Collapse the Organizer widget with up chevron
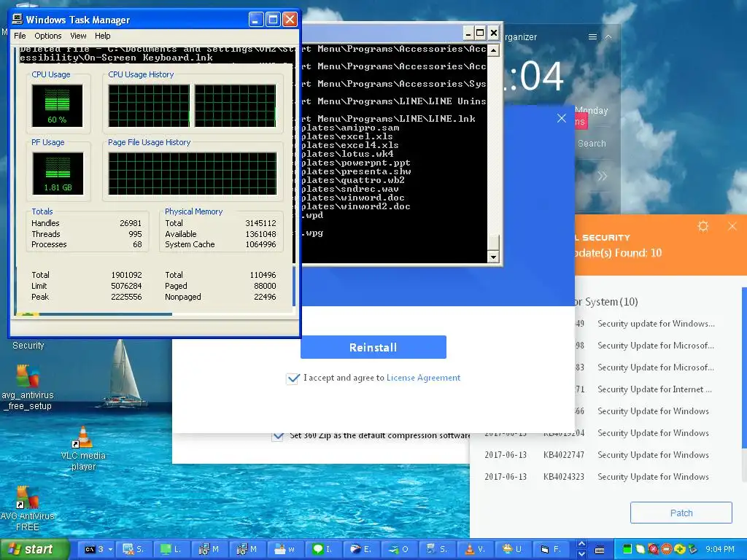The image size is (747, 560). point(608,36)
